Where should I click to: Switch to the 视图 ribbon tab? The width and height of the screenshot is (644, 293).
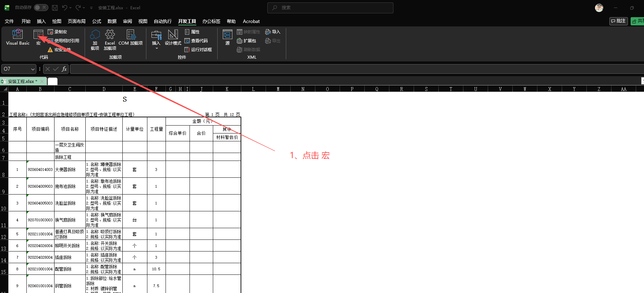(x=143, y=21)
